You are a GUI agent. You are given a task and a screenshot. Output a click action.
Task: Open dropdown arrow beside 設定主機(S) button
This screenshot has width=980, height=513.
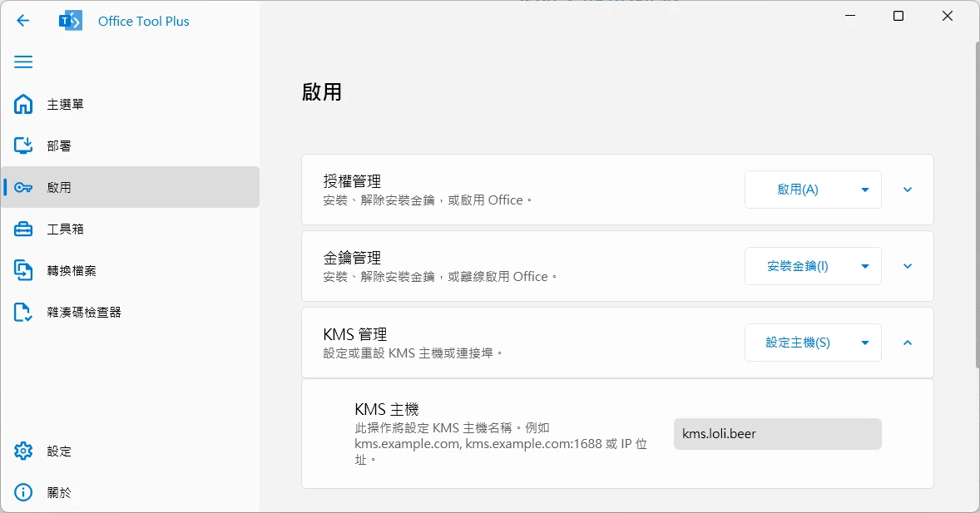click(865, 343)
